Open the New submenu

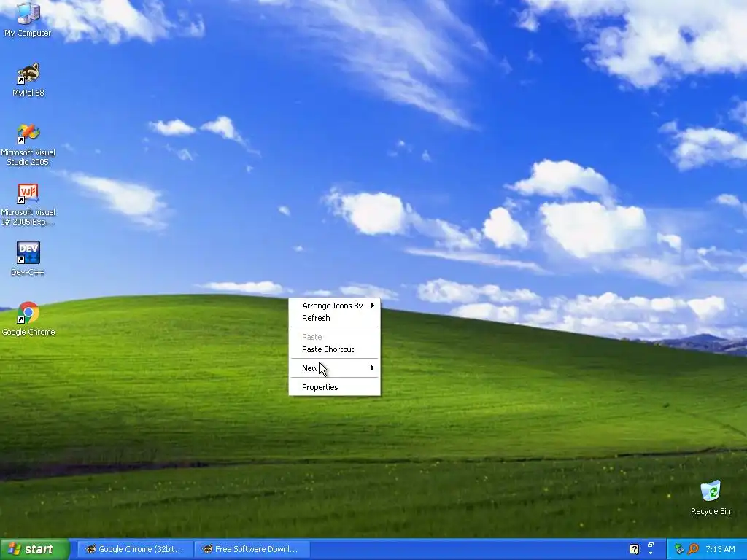click(x=334, y=368)
